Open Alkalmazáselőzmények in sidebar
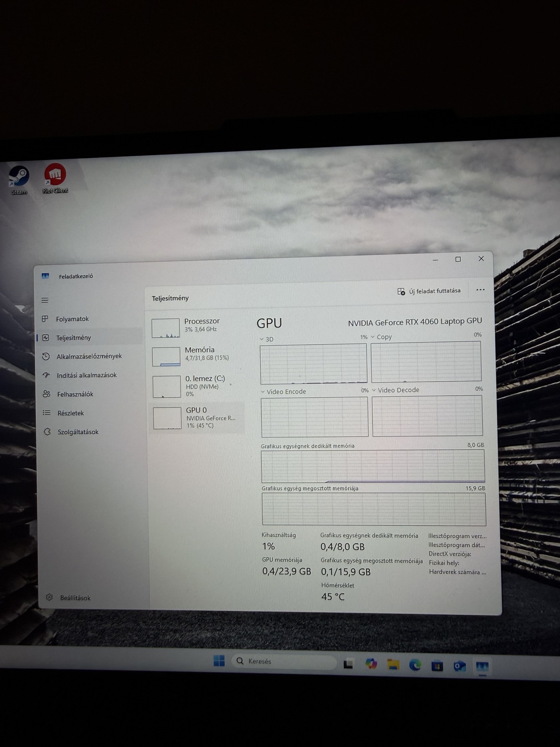 (89, 356)
